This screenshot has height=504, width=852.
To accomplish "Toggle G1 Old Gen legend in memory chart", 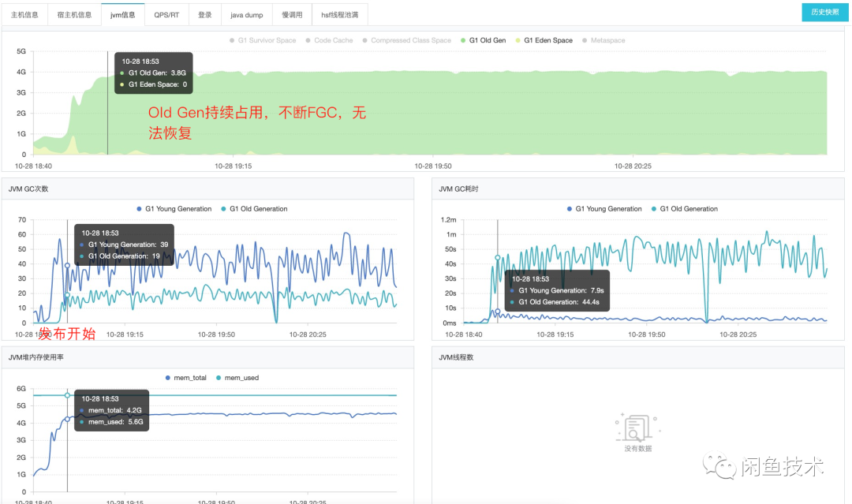I will (483, 40).
